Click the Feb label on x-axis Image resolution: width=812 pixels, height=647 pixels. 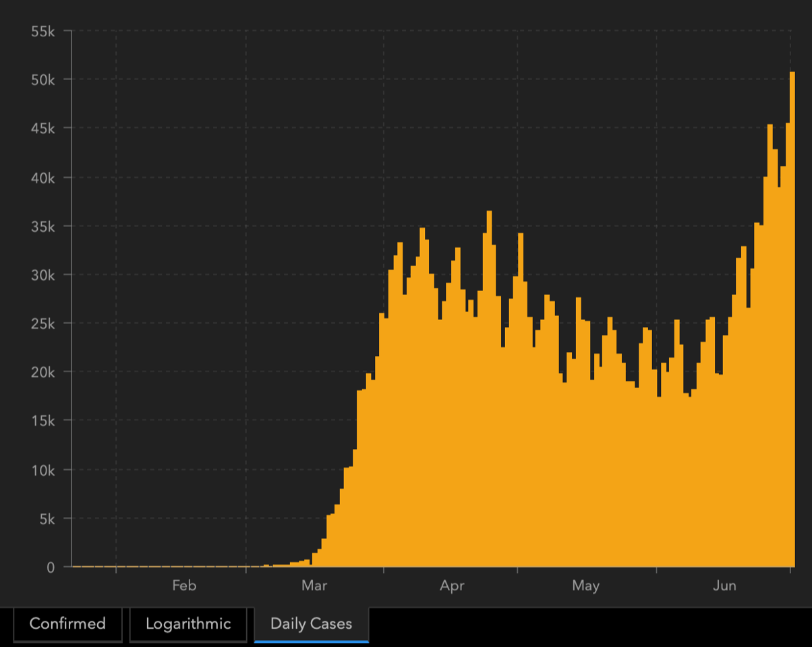[x=184, y=586]
